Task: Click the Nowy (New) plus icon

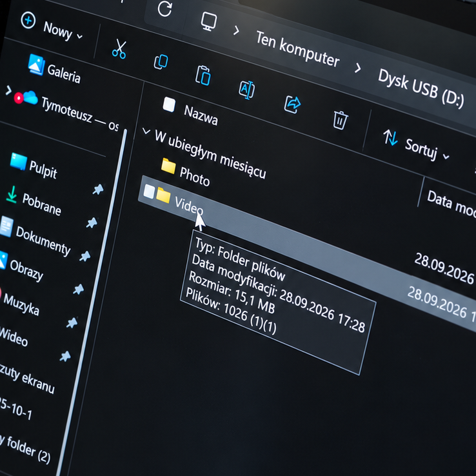Action: 28,21
